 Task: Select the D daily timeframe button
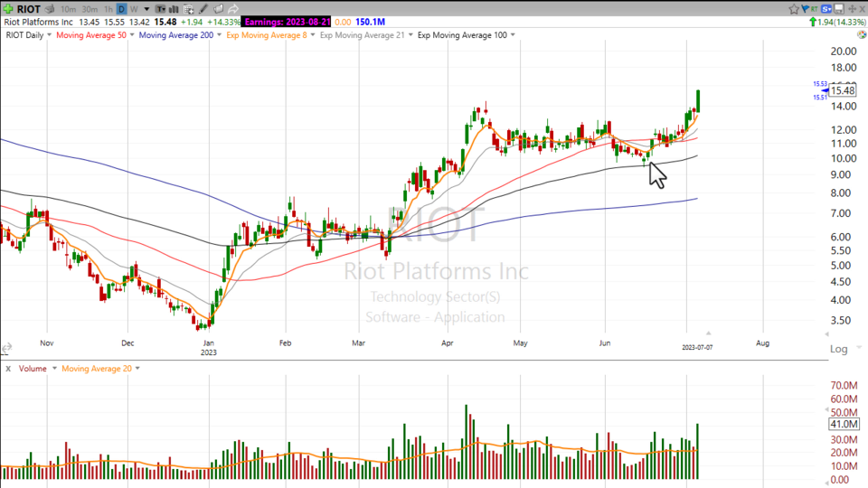coord(121,9)
